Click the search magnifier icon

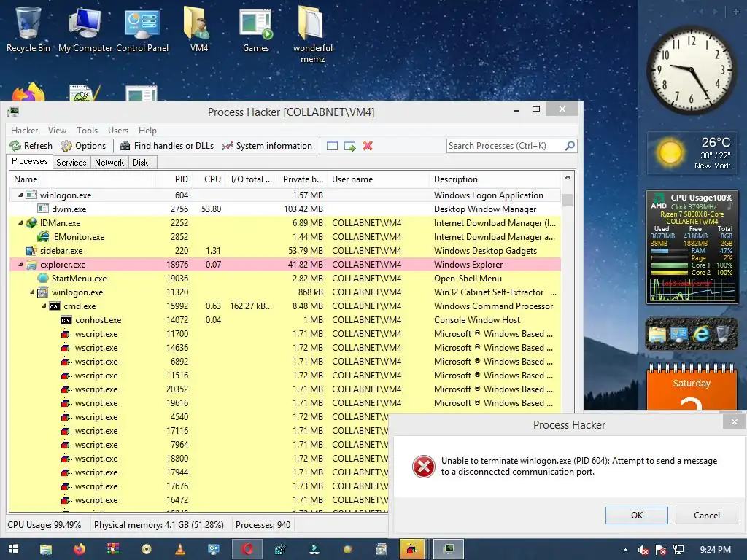coord(570,146)
